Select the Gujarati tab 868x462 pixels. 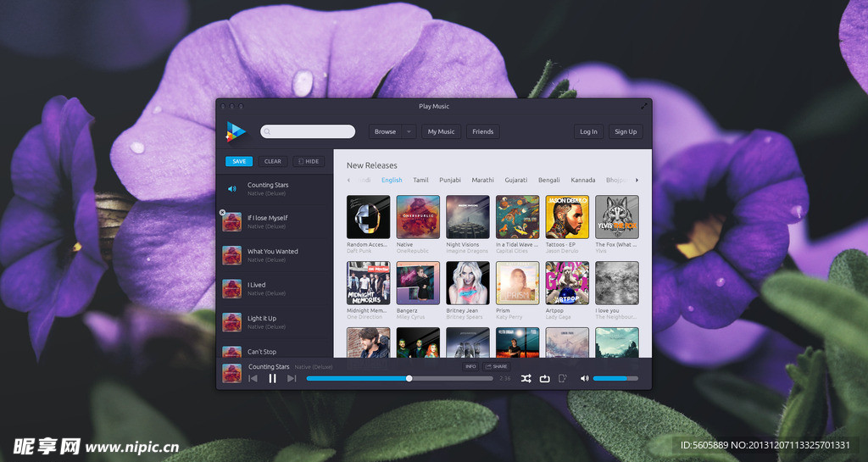pos(516,180)
